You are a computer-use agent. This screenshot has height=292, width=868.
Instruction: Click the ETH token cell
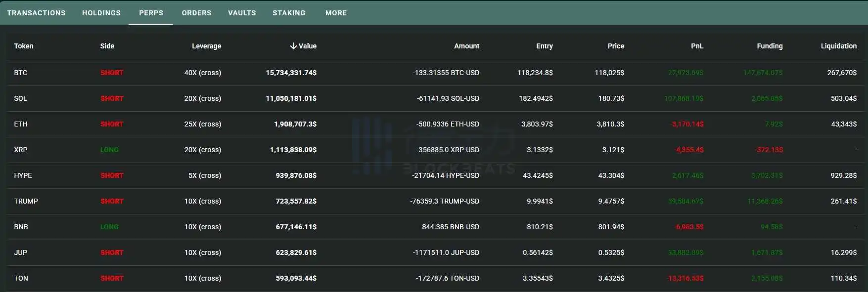pos(21,124)
